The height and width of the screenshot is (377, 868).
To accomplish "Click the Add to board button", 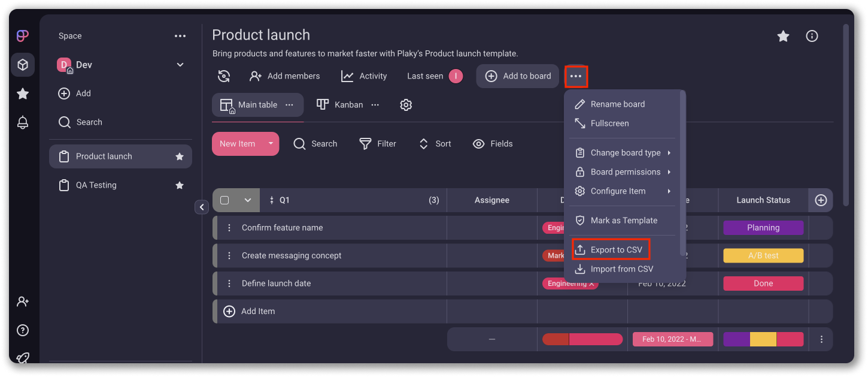I will (518, 76).
